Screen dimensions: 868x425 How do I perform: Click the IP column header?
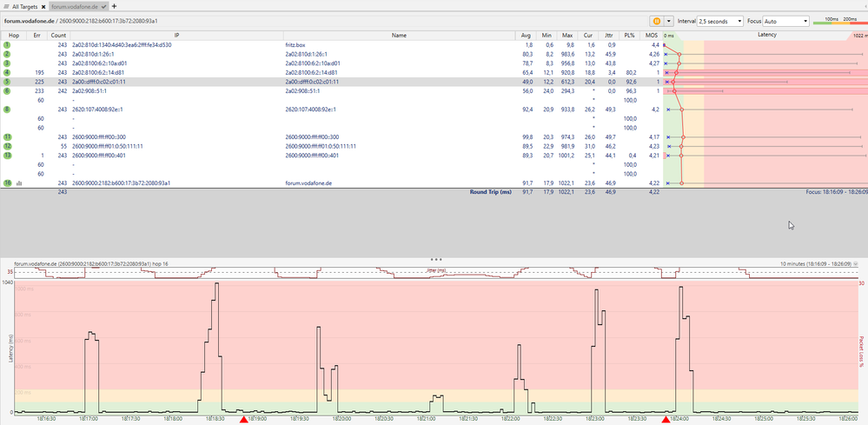[x=176, y=35]
